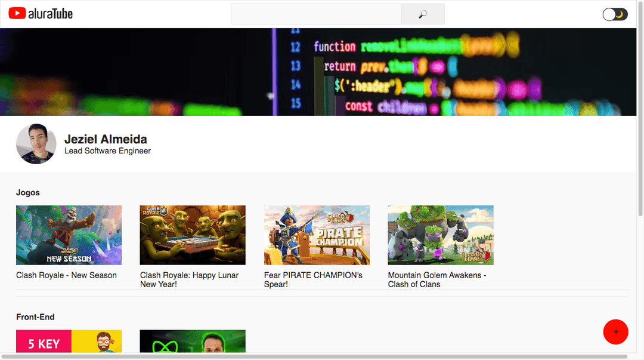Viewport: 644px width, 360px height.
Task: Click 'Clash Royale: Happy Lunar New Year!' title
Action: click(x=190, y=280)
